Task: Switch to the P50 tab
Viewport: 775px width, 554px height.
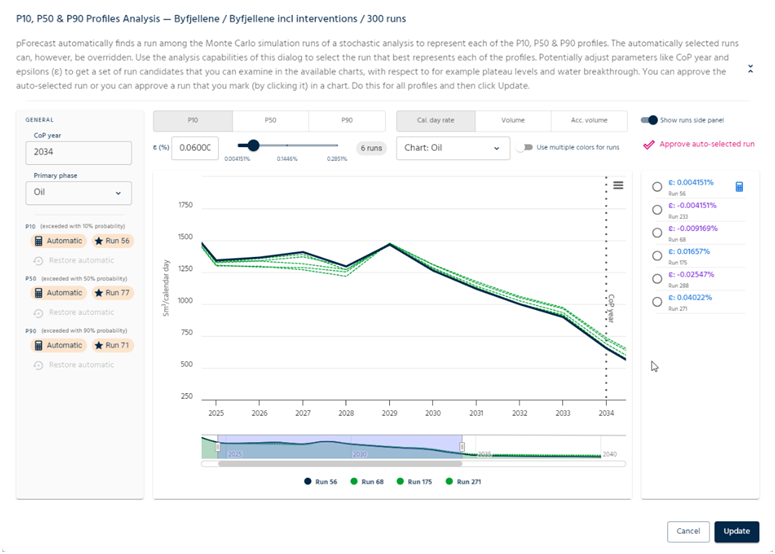Action: click(270, 120)
